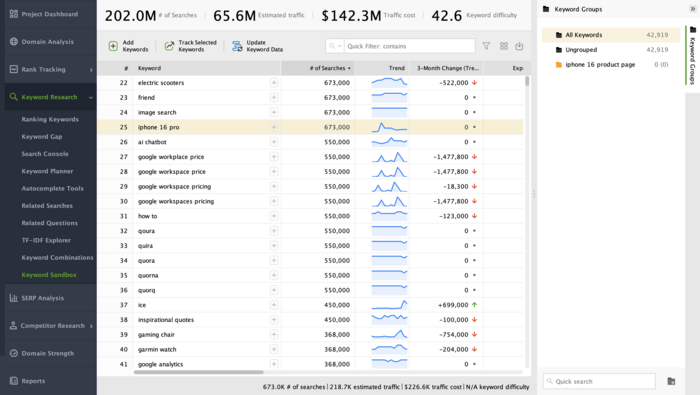Click the horizontal scrollbar under the table

(x=199, y=372)
